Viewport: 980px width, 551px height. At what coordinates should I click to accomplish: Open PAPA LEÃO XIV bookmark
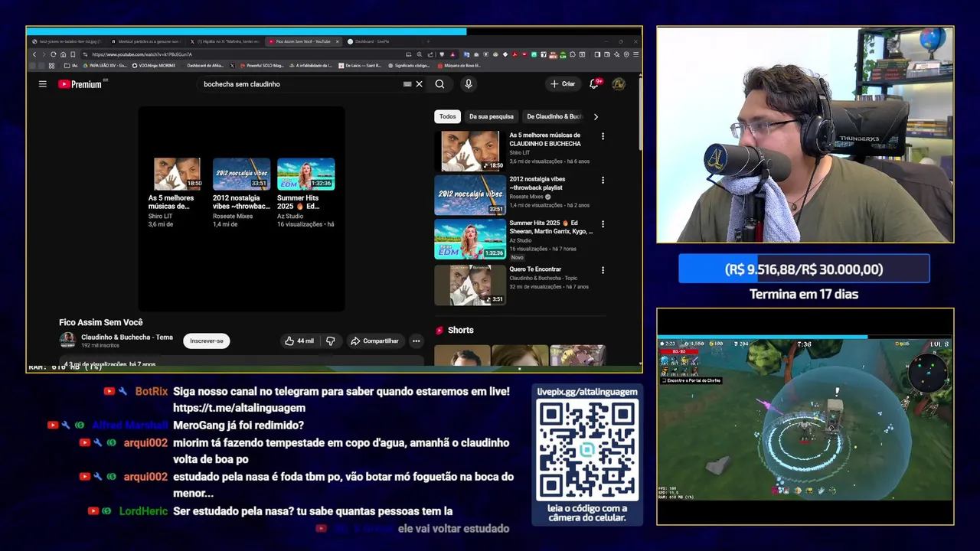point(105,66)
